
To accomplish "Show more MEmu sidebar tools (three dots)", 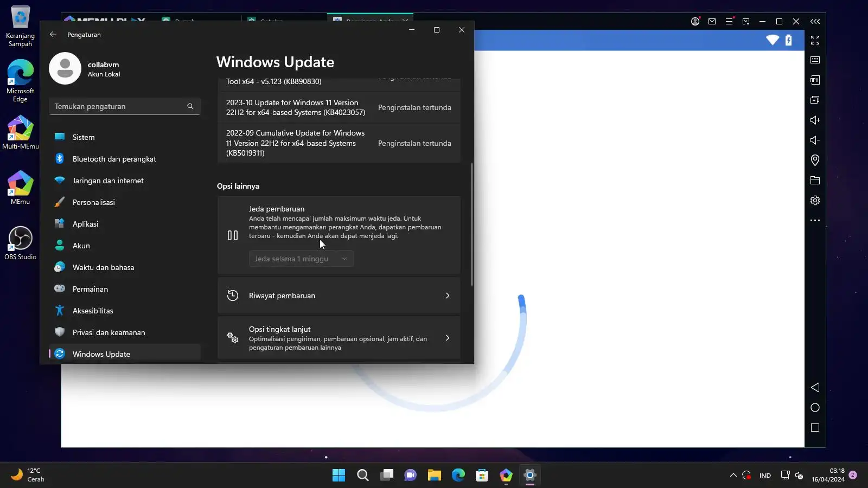I will click(815, 220).
